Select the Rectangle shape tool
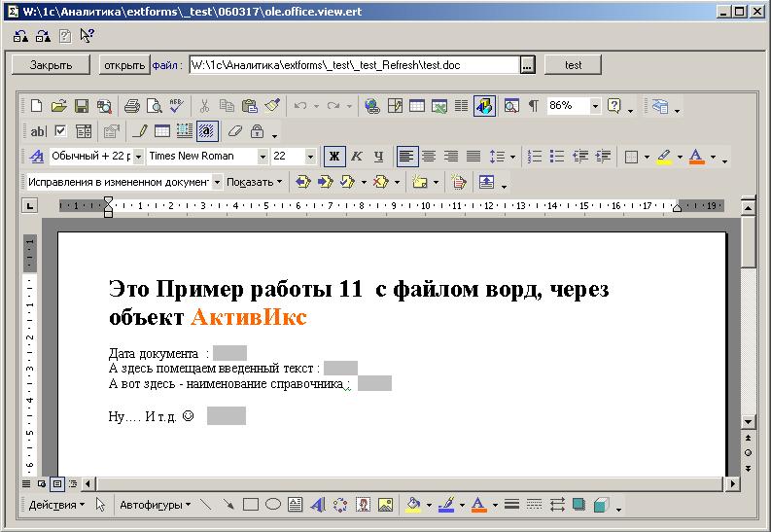This screenshot has width=771, height=532. coord(250,505)
